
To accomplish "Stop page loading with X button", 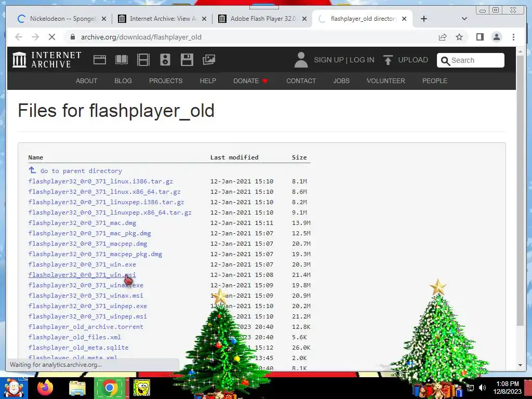I will click(52, 37).
